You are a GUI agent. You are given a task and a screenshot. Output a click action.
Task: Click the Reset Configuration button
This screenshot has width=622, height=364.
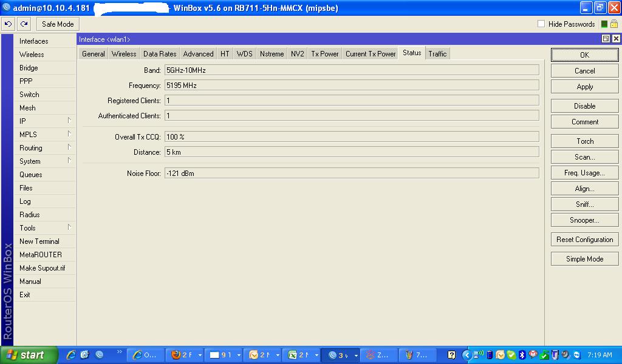[585, 240]
